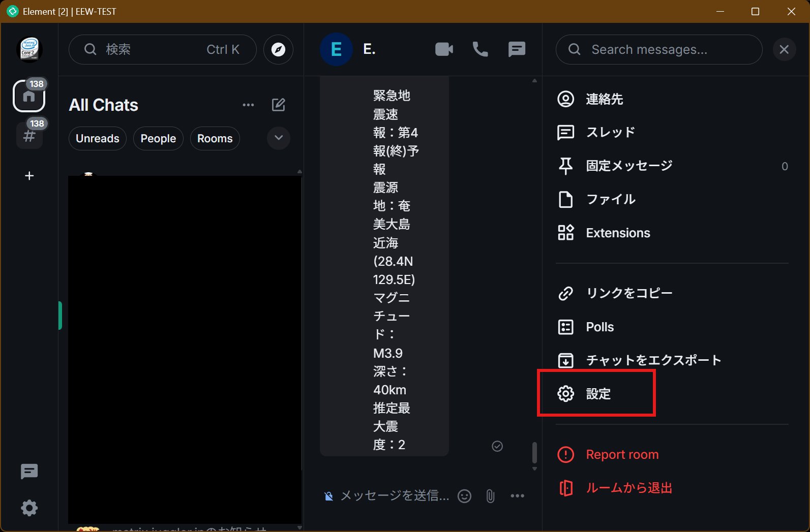
Task: Open Polls history
Action: click(672, 327)
